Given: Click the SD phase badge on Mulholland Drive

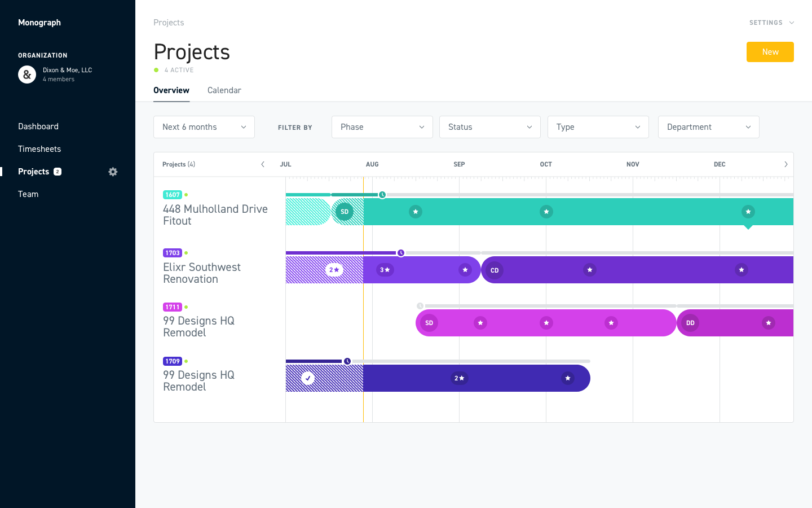Looking at the screenshot, I should point(345,212).
